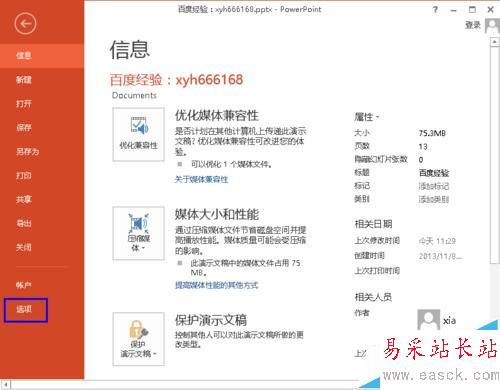Click the author name xia
This screenshot has width=500, height=390.
(x=449, y=321)
